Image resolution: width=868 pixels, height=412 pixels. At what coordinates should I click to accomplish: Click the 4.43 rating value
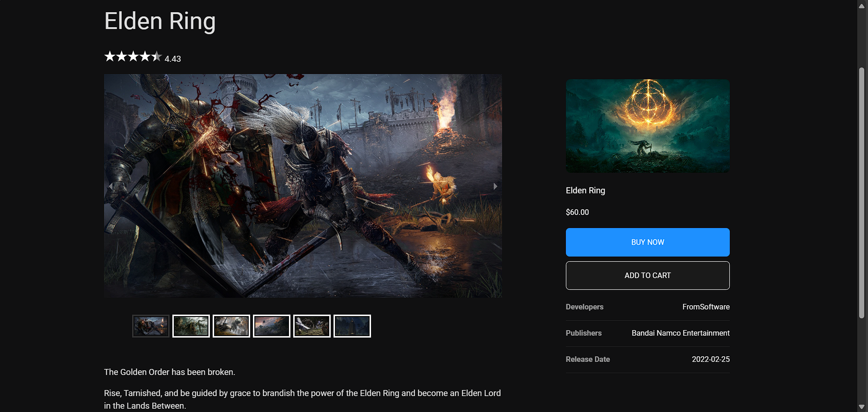pos(173,59)
